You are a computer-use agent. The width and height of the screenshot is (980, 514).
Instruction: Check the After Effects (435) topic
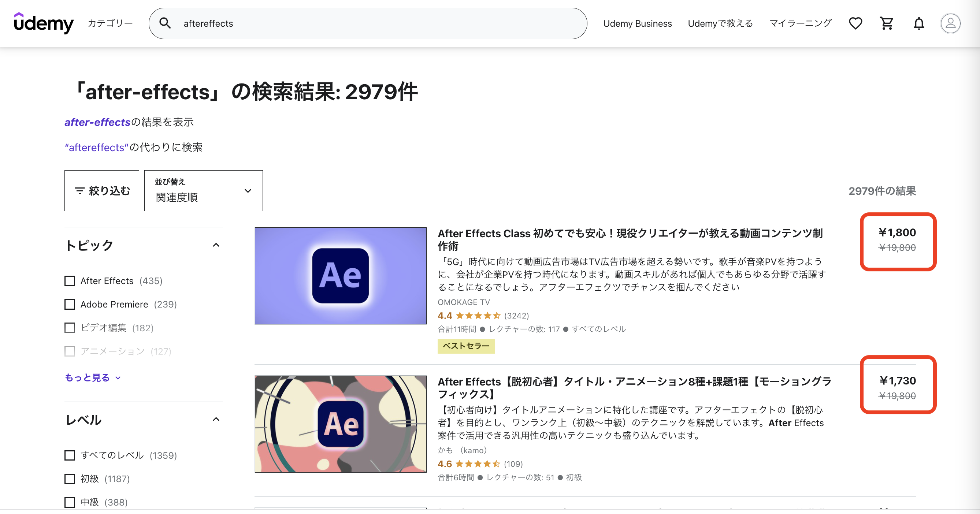pyautogui.click(x=70, y=281)
